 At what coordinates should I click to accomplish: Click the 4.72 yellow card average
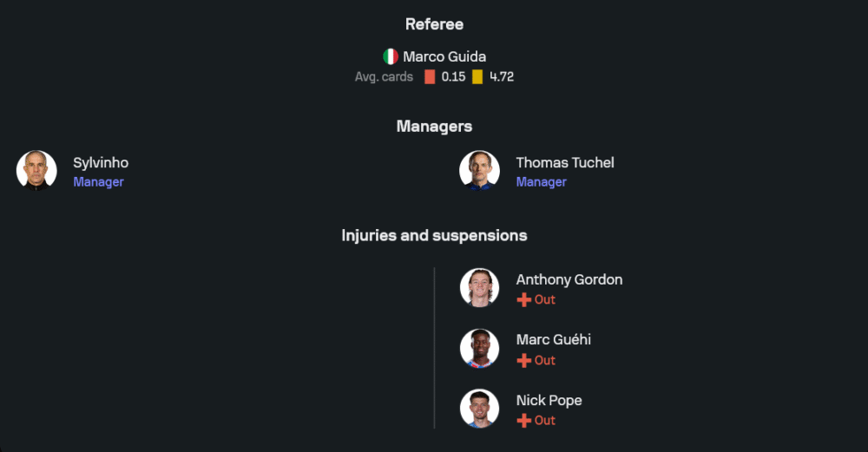[x=502, y=76]
